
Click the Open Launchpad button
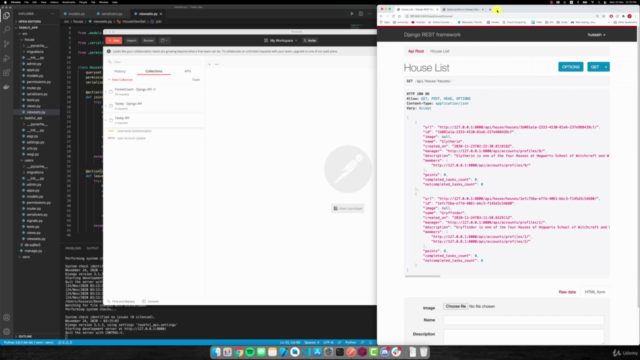pyautogui.click(x=348, y=208)
